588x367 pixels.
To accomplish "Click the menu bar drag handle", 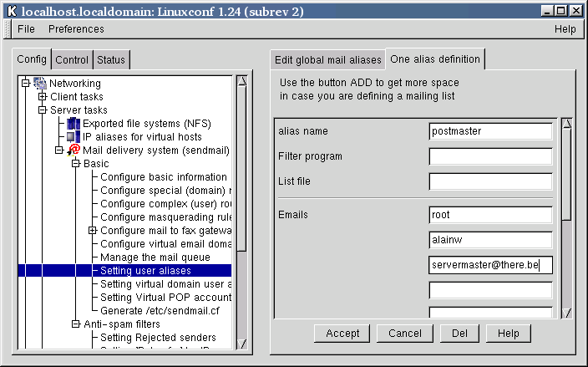I will 7,29.
